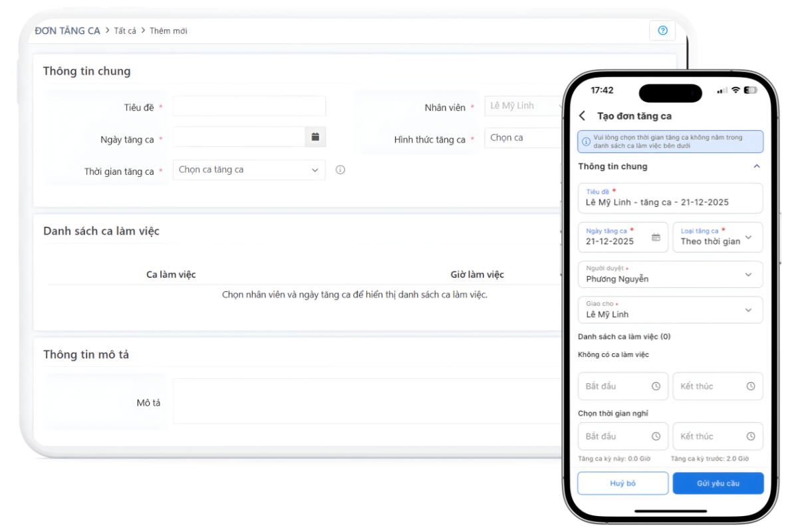Open the Chọn ca tăng ca dropdown
Image resolution: width=798 pixels, height=532 pixels.
(x=249, y=170)
